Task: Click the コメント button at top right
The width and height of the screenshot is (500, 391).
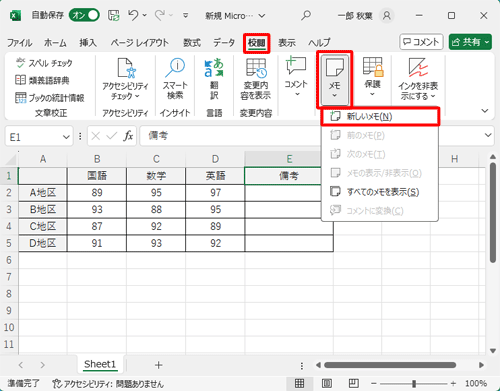Action: (x=421, y=42)
